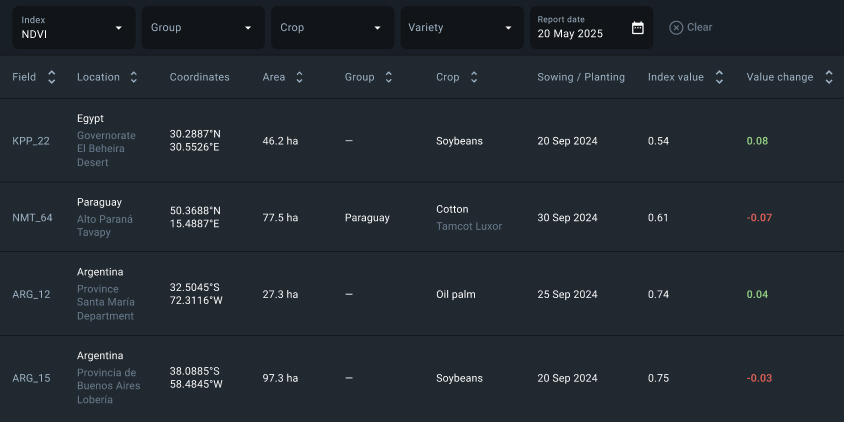Click red value change -0.07
The image size is (844, 422).
pos(759,217)
